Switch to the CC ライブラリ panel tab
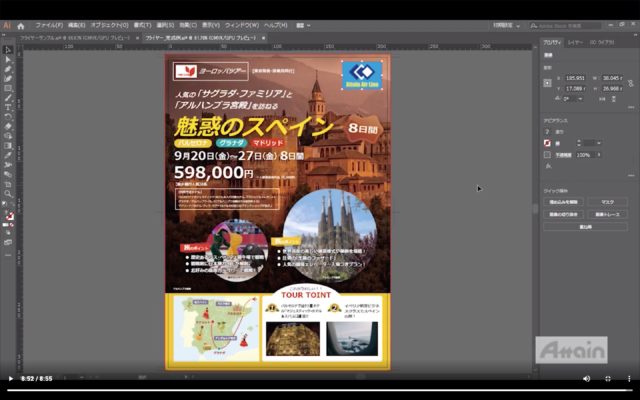The height and width of the screenshot is (400, 640). pyautogui.click(x=602, y=42)
